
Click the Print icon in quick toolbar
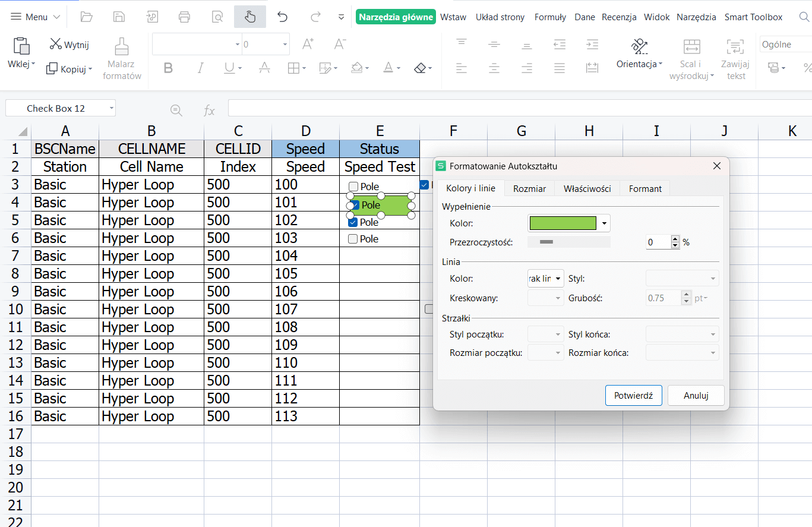[x=184, y=17]
